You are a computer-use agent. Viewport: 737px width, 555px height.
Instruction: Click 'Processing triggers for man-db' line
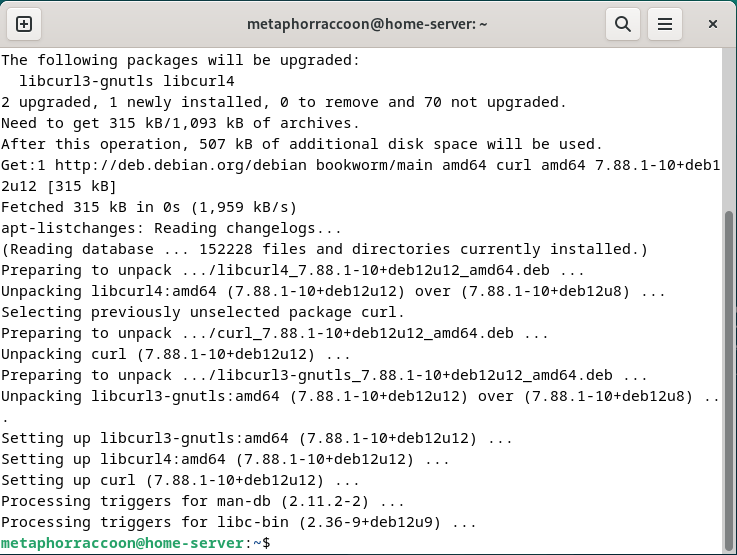[203, 501]
